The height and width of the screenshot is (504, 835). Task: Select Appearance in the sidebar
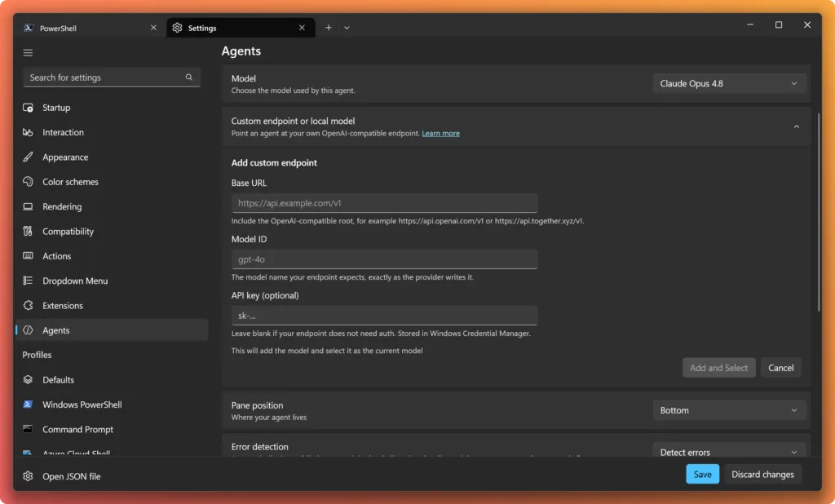(112, 157)
